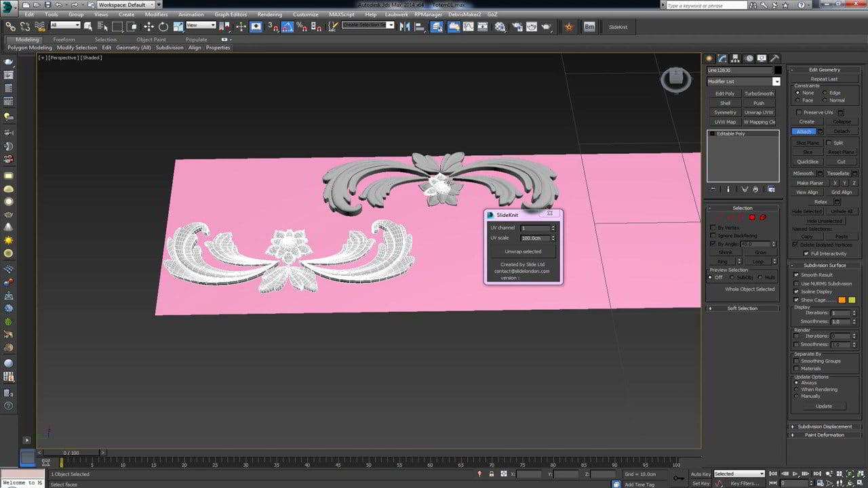Open the Hierarchy command panel tab
The height and width of the screenshot is (488, 868).
click(736, 58)
